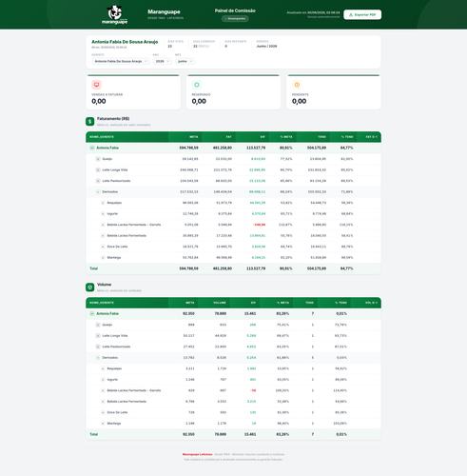Click red negative DIF value in Volume
Image resolution: width=467 pixels, height=476 pixels.
click(x=253, y=390)
